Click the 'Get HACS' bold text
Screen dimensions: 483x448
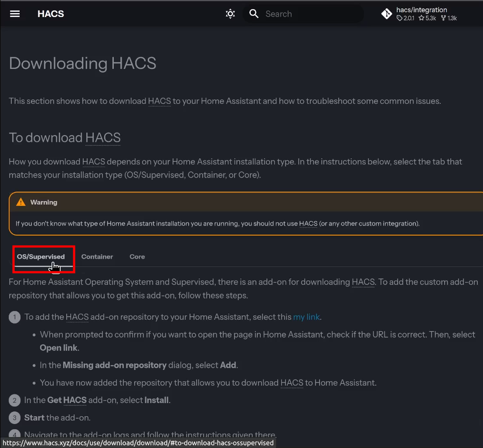[67, 400]
